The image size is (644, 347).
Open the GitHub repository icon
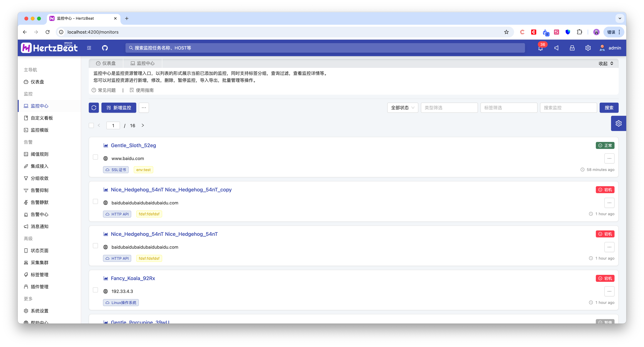pos(105,48)
